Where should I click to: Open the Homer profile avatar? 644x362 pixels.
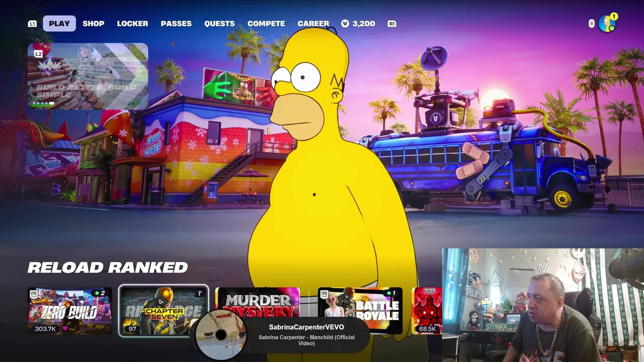[607, 24]
